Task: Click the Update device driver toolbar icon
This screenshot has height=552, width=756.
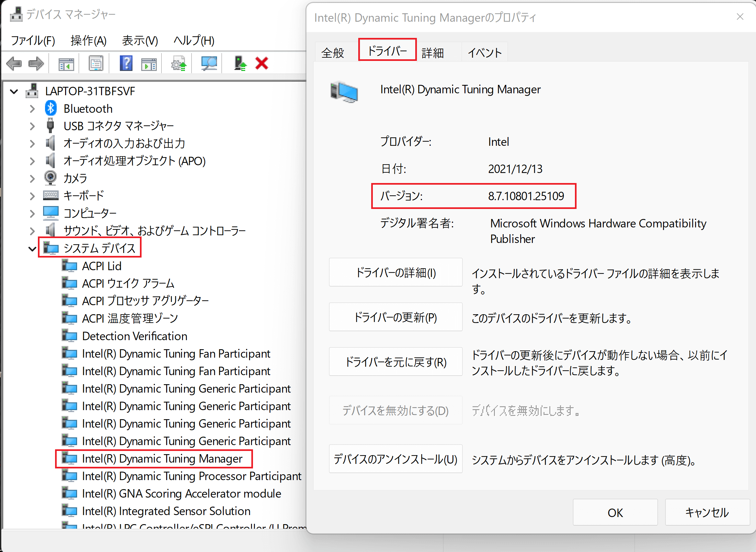Action: pyautogui.click(x=179, y=63)
